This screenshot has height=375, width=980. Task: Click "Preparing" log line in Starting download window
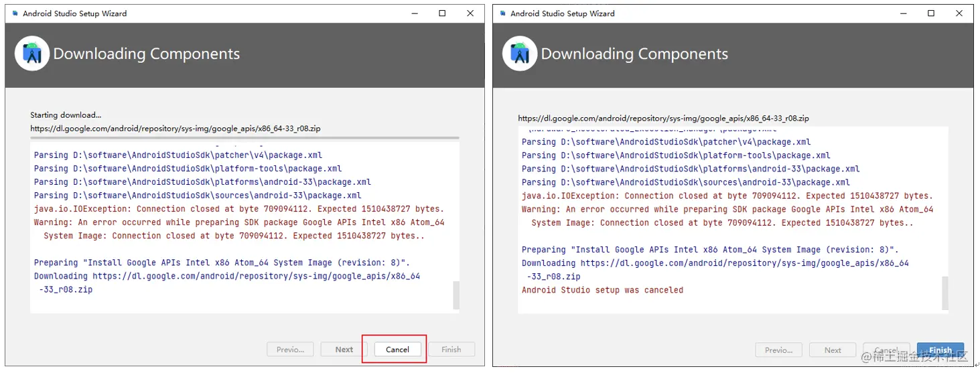(x=222, y=262)
